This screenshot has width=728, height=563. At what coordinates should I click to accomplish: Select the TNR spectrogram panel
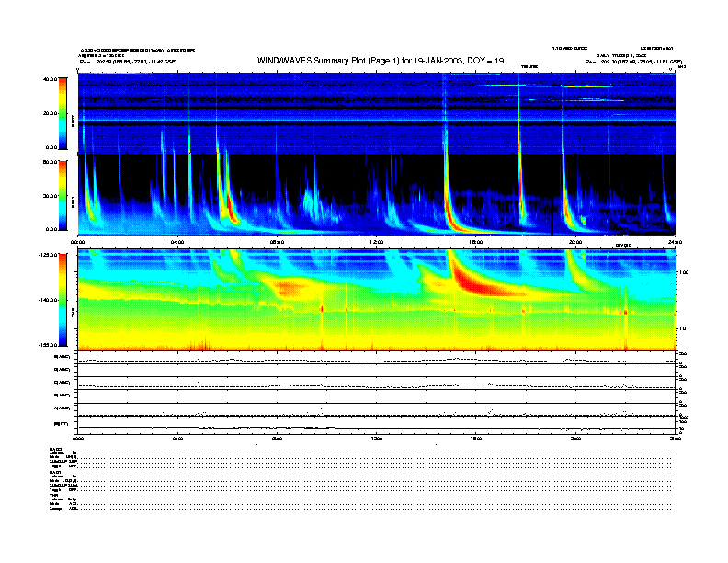[377, 300]
